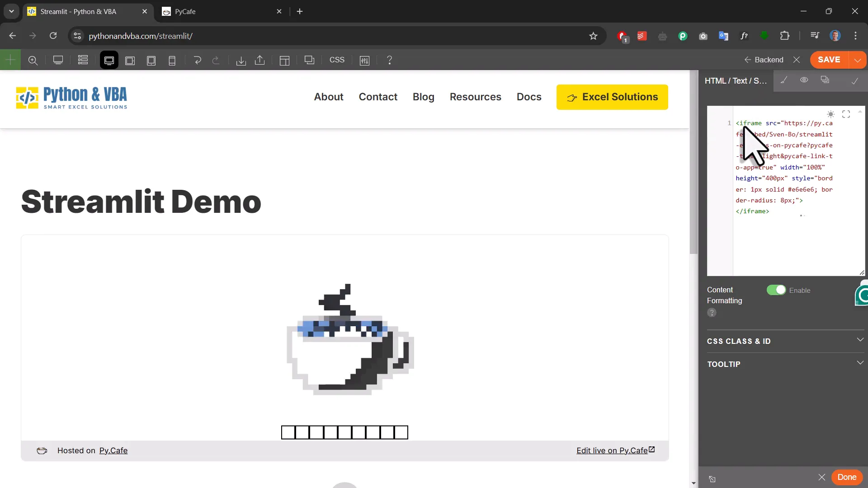The width and height of the screenshot is (868, 488).
Task: Copy the iframe code with the copy icon
Action: [825, 80]
